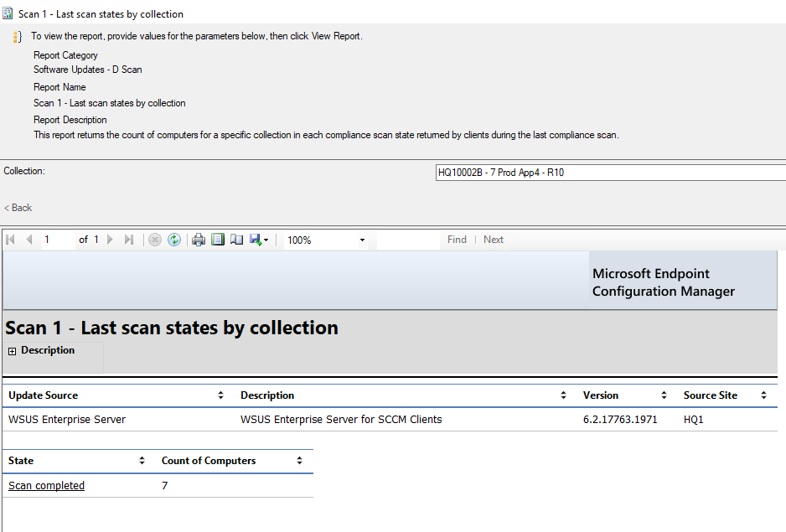Open page setup
This screenshot has width=786, height=532.
236,240
